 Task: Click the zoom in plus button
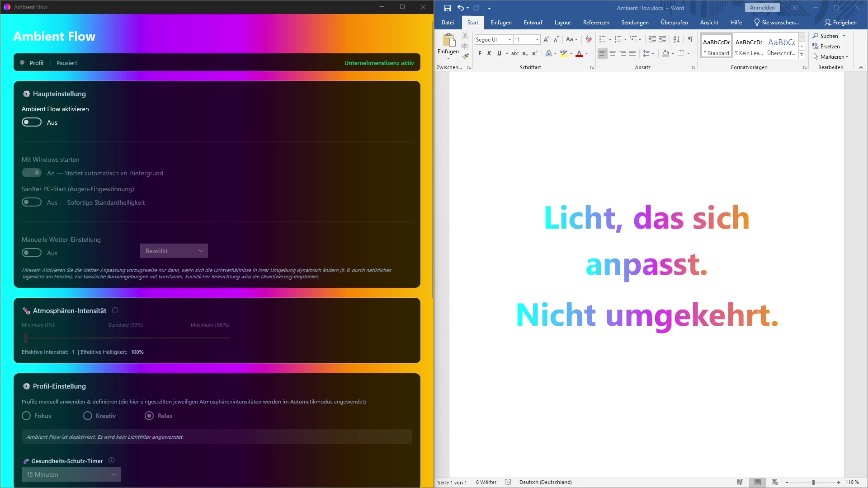pyautogui.click(x=839, y=482)
